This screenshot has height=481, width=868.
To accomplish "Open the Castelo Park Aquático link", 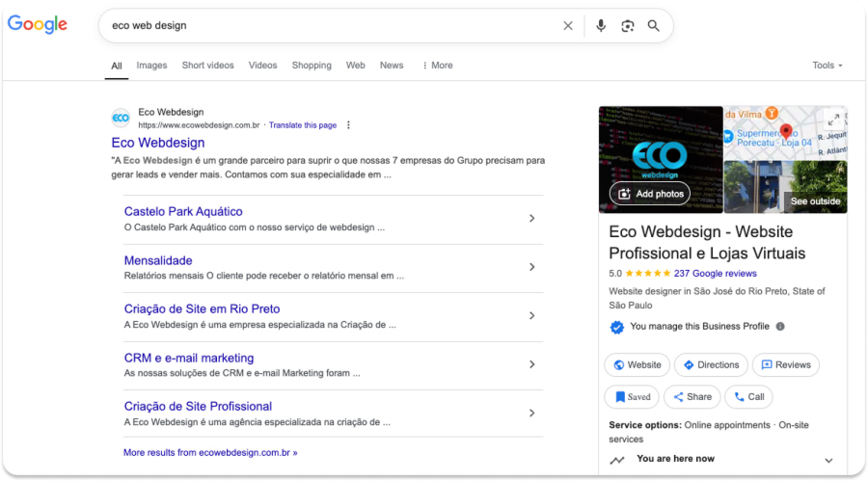I will 183,211.
